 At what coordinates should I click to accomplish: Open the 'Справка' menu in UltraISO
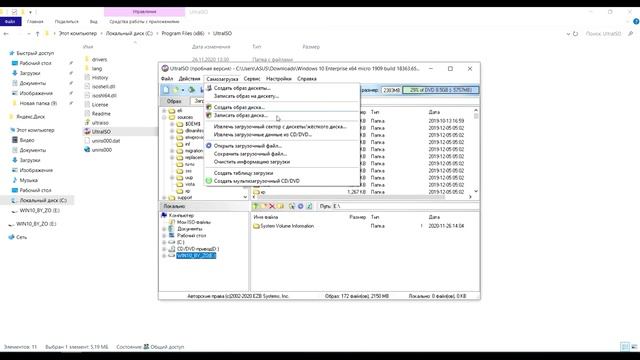coord(307,79)
